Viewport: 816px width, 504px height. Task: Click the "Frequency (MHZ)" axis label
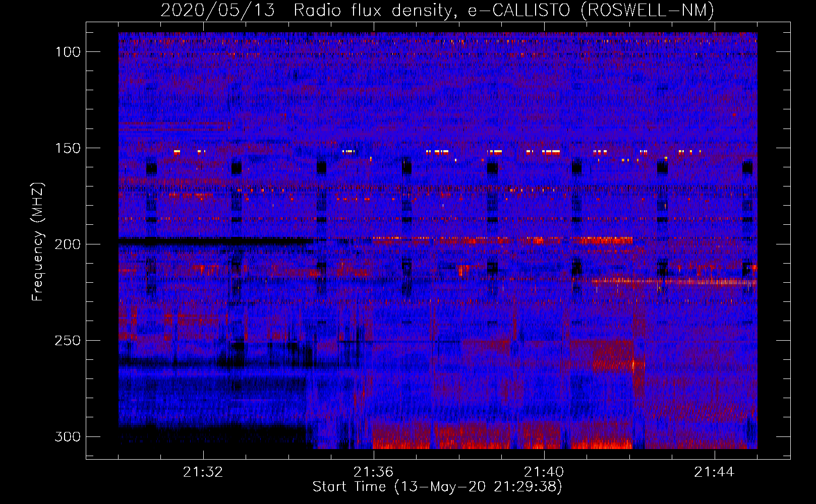[38, 242]
